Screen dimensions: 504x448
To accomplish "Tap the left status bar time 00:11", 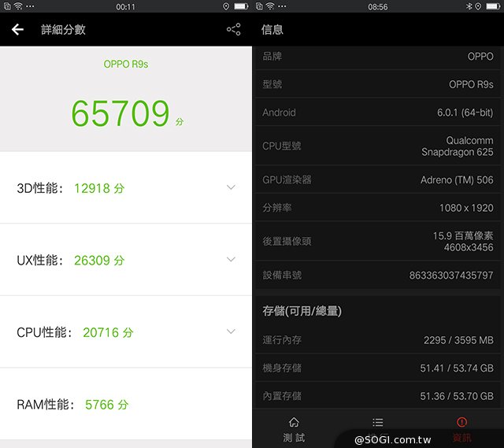I will click(125, 7).
